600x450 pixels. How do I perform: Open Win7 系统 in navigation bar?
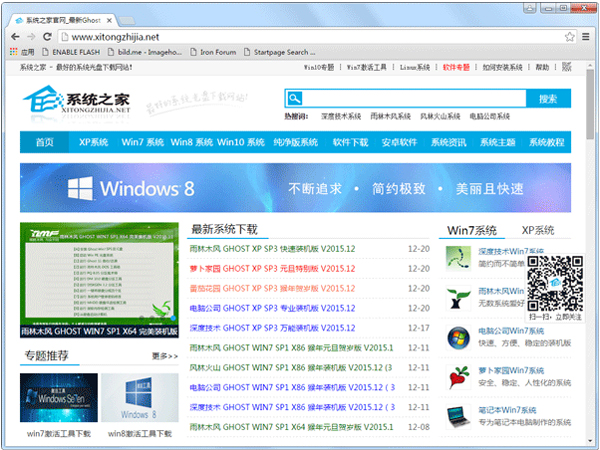pos(142,142)
